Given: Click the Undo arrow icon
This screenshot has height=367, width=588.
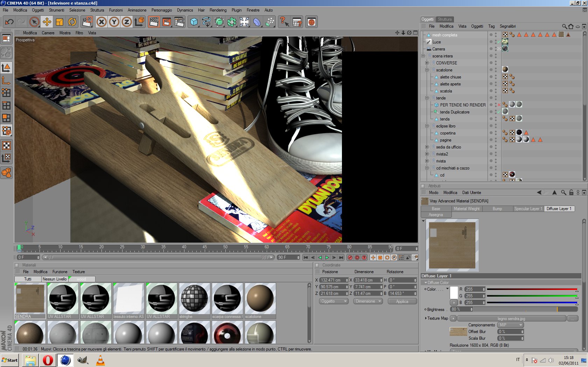Looking at the screenshot, I should click(x=9, y=22).
